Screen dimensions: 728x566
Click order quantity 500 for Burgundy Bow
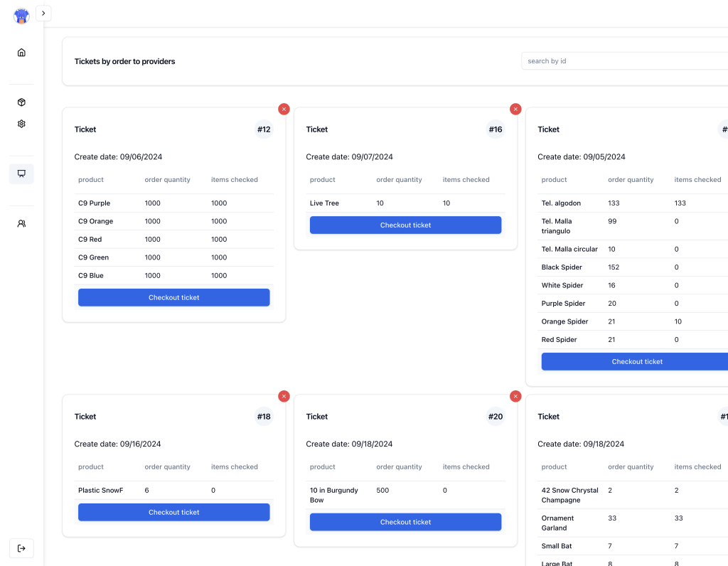click(x=382, y=491)
